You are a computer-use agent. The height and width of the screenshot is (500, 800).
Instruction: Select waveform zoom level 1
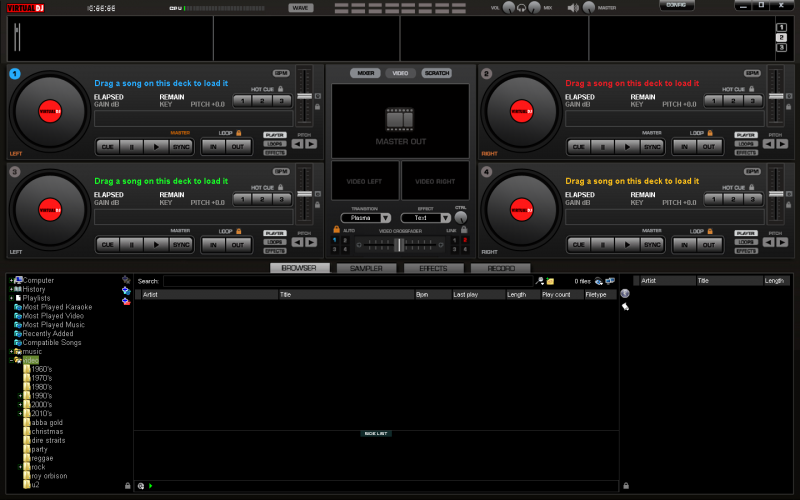[x=781, y=28]
